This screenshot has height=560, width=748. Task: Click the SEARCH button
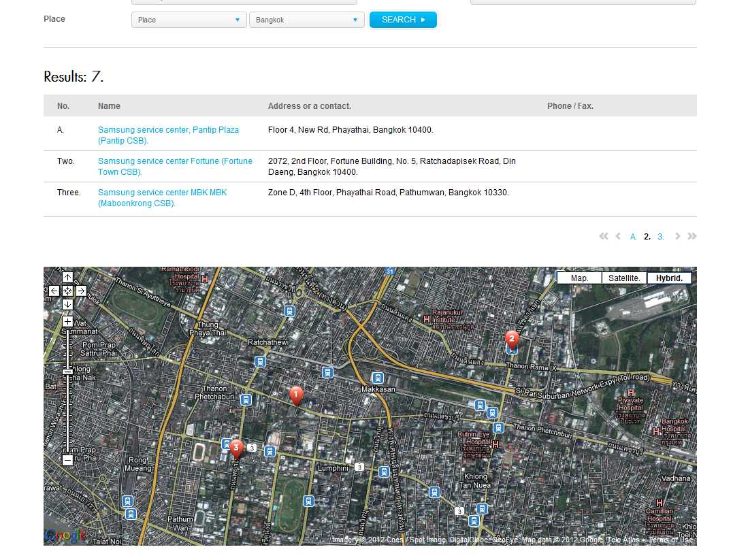pyautogui.click(x=403, y=20)
